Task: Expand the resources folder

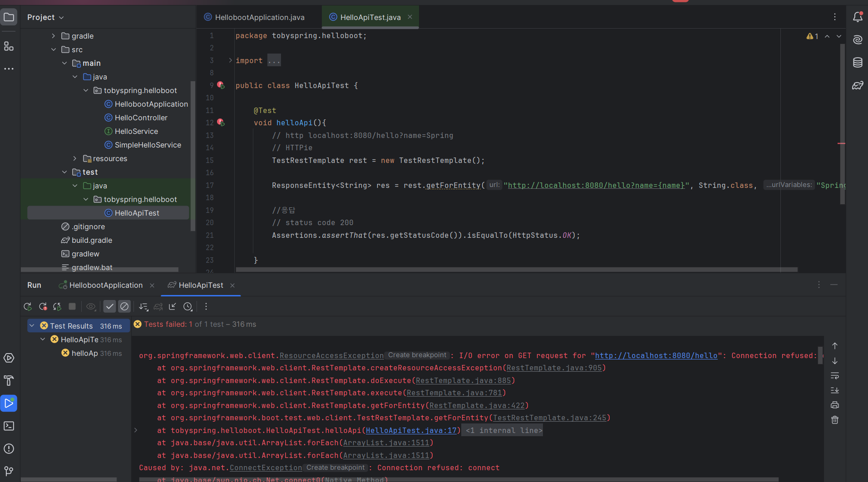Action: click(x=75, y=158)
